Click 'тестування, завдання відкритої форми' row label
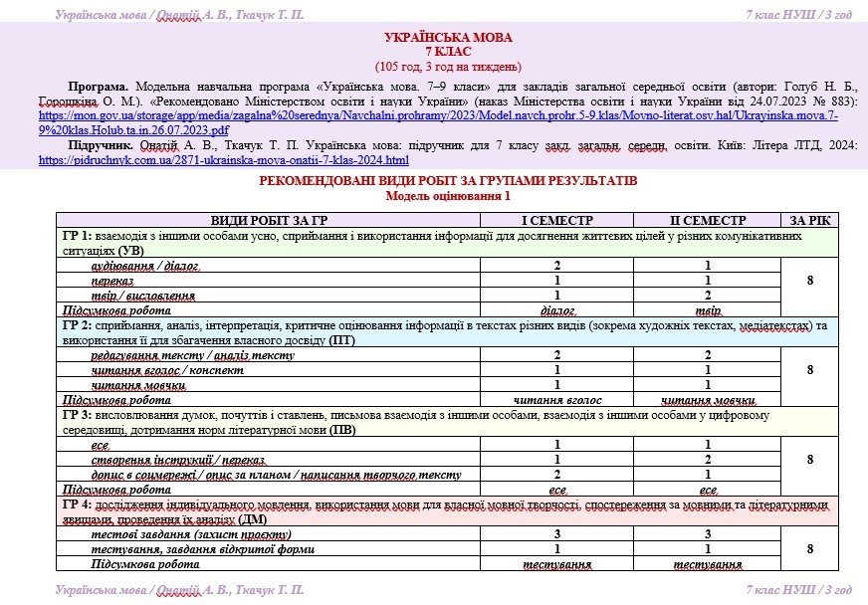868x605 pixels. pos(203,549)
